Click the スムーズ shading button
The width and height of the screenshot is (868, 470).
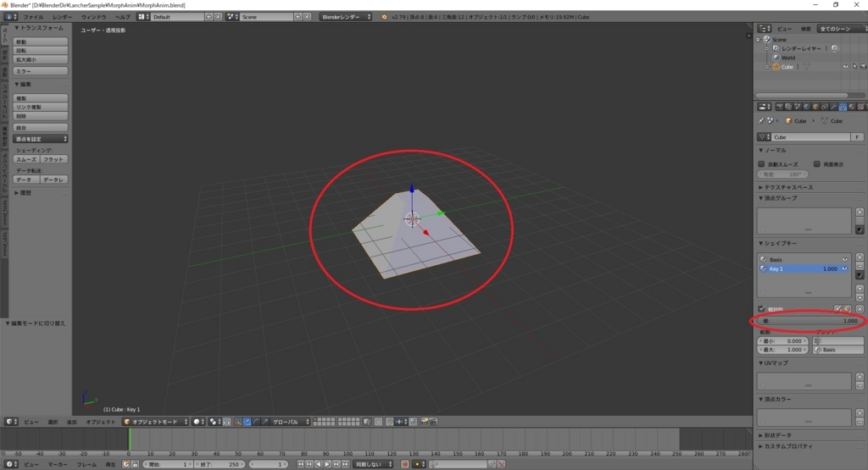[26, 159]
